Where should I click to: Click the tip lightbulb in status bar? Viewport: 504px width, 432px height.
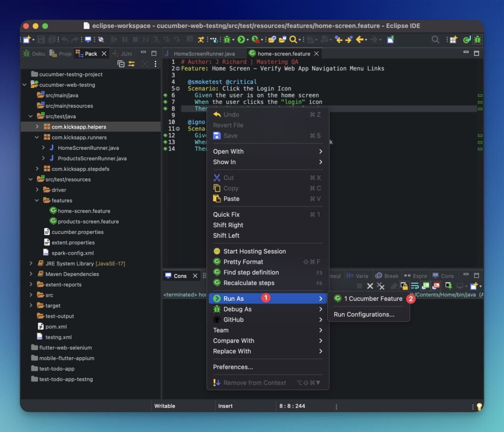point(479,406)
